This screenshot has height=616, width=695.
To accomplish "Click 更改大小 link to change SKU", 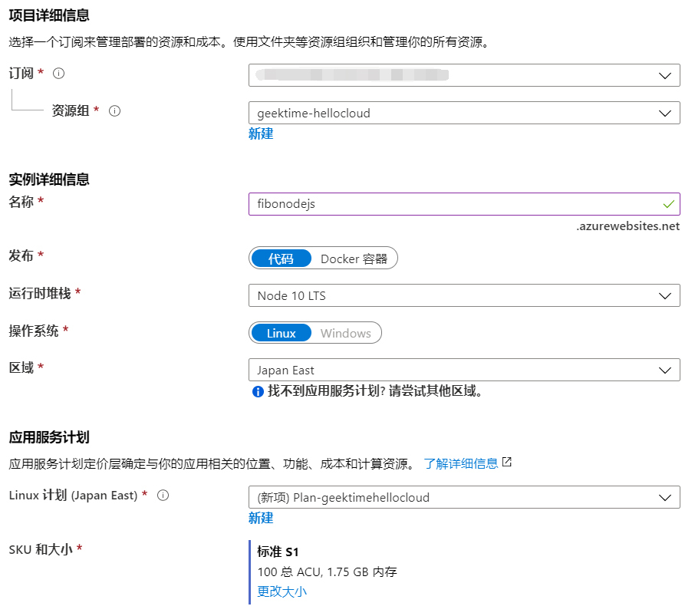I will pyautogui.click(x=282, y=591).
